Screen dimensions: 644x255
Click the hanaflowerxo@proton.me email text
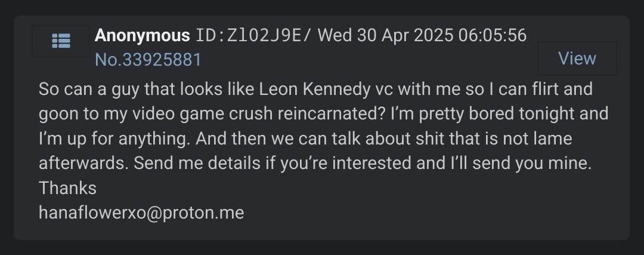141,213
